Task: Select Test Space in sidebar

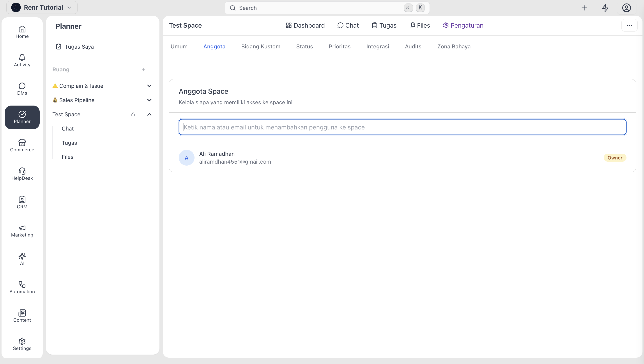Action: point(66,115)
